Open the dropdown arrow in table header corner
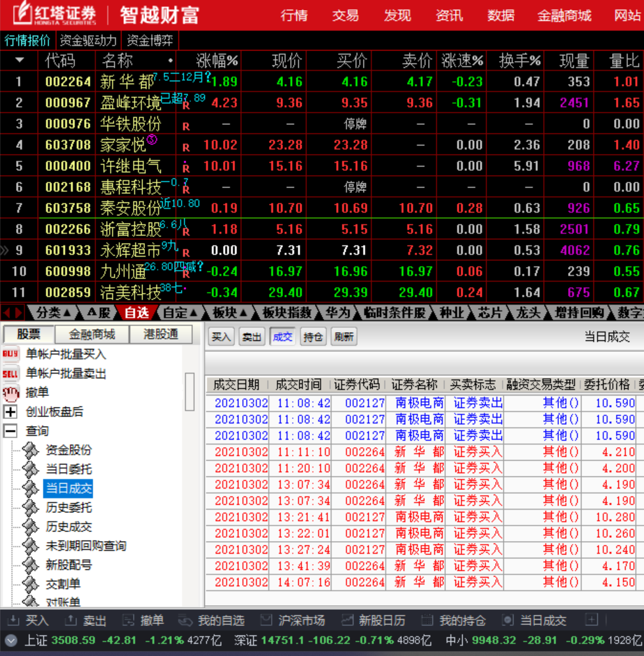Viewport: 644px width, 656px height. [19, 60]
